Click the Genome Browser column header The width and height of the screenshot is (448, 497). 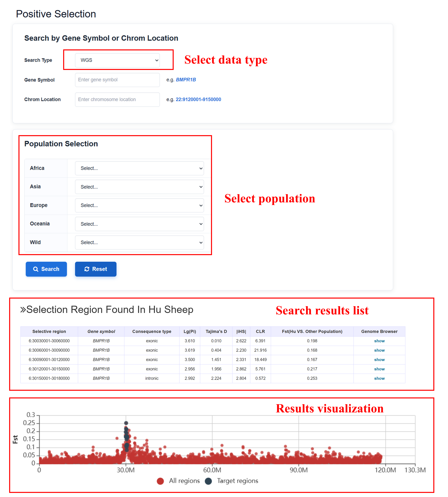point(379,332)
